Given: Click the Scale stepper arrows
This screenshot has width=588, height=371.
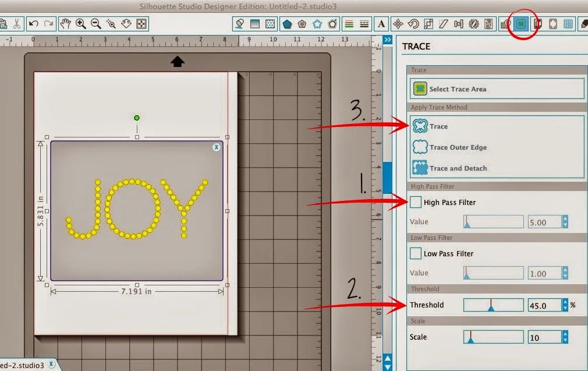Looking at the screenshot, I should pos(565,337).
